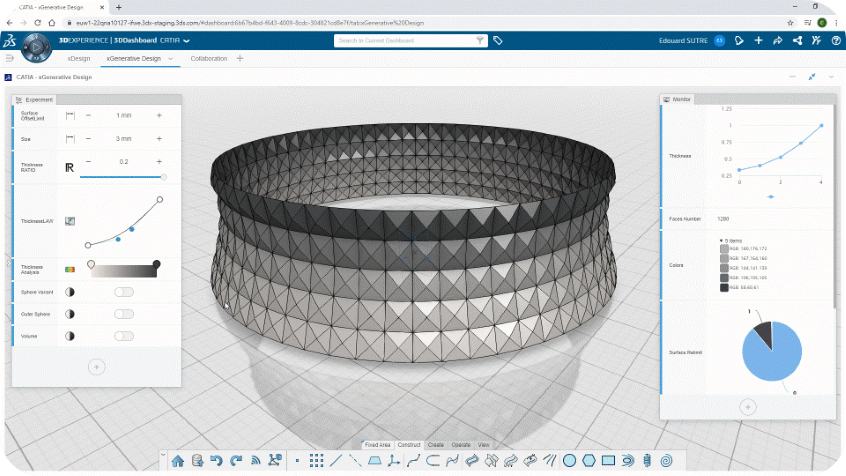Toggle the Sphere Variant switch

(x=124, y=292)
